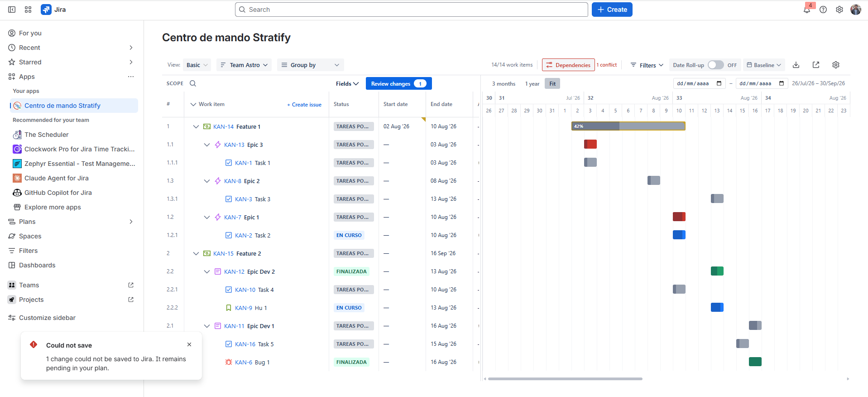Open the app switcher grid icon
Image resolution: width=868 pixels, height=397 pixels.
point(28,10)
